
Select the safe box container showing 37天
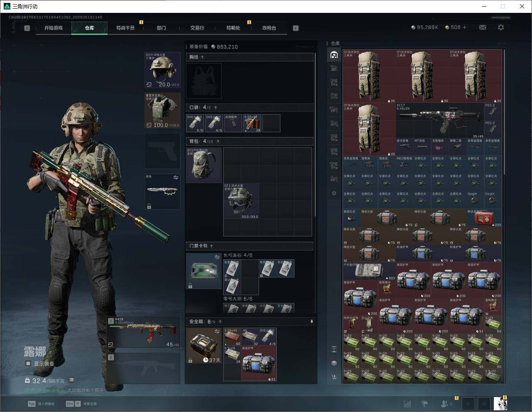[x=204, y=346]
